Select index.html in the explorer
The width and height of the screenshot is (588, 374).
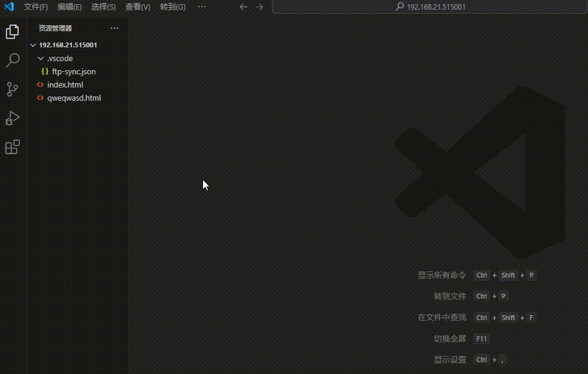point(65,85)
